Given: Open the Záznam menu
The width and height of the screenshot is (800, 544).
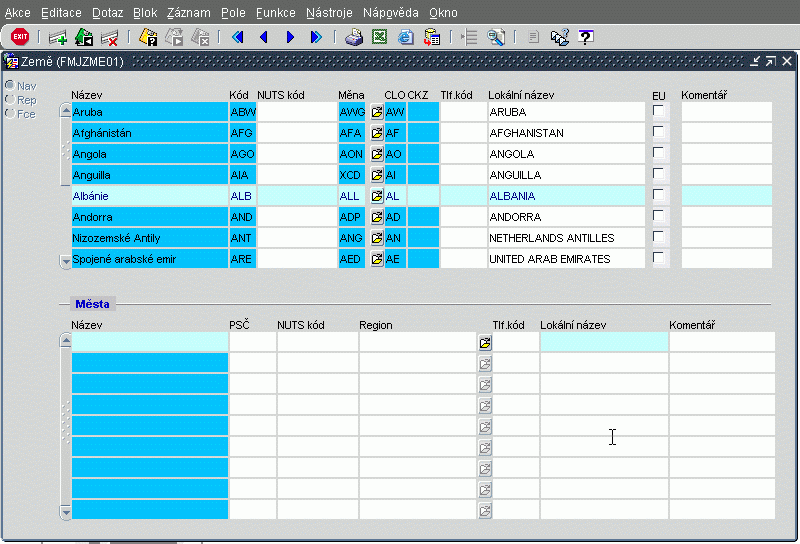Looking at the screenshot, I should tap(188, 13).
